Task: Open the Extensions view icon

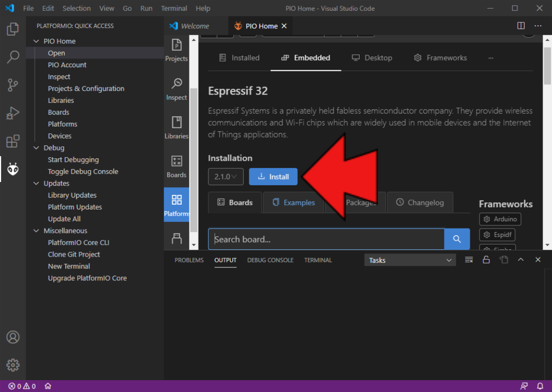Action: click(13, 141)
